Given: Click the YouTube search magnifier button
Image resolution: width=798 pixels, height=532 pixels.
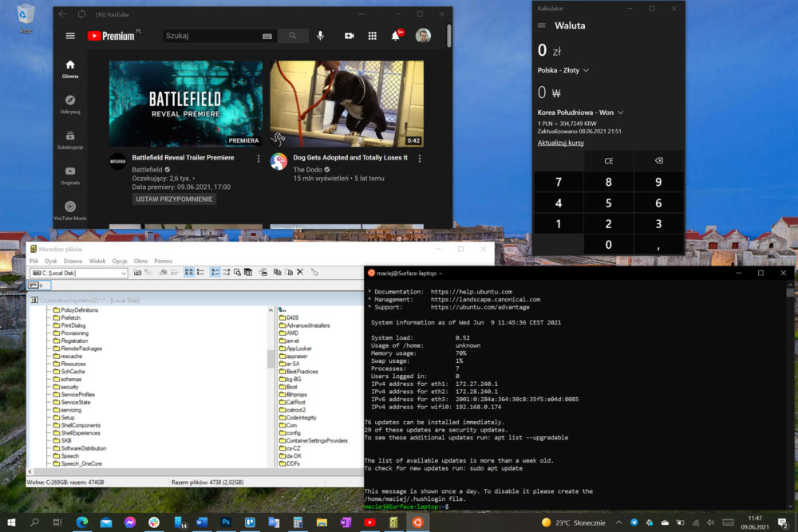Looking at the screenshot, I should [x=293, y=36].
